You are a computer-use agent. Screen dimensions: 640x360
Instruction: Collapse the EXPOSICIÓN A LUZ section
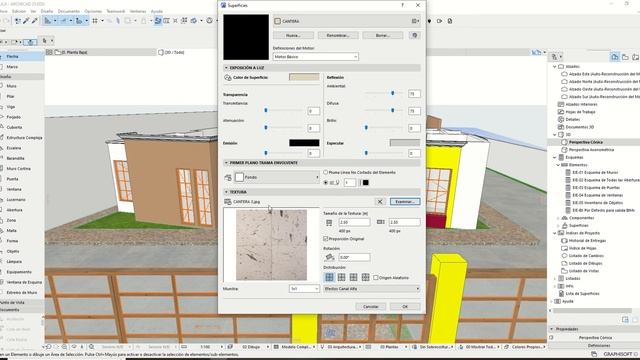pos(227,68)
